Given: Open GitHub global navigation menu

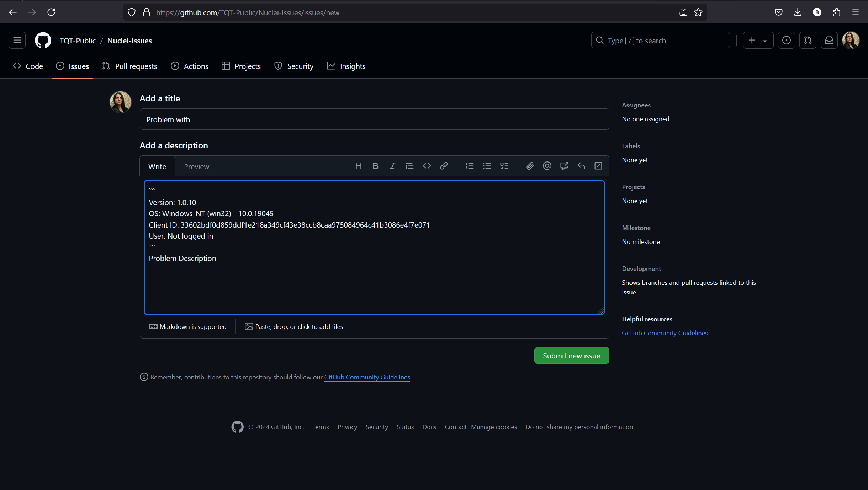Looking at the screenshot, I should (x=17, y=41).
